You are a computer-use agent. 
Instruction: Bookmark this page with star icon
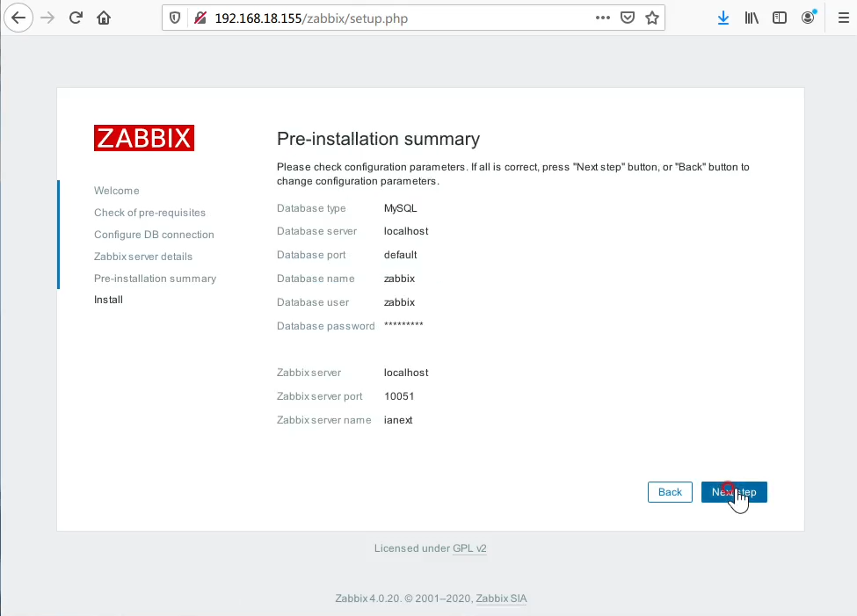(x=652, y=18)
